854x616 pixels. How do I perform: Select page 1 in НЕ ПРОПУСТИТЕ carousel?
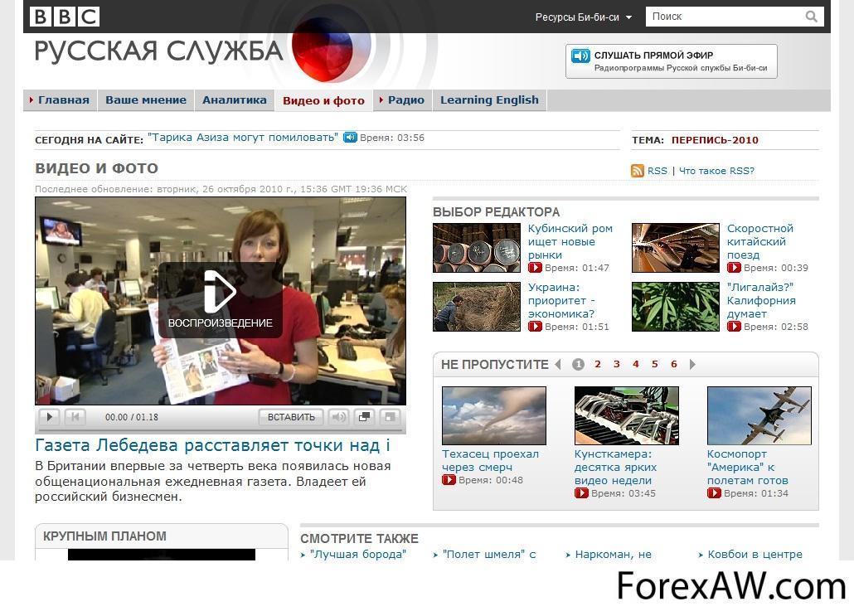(579, 364)
